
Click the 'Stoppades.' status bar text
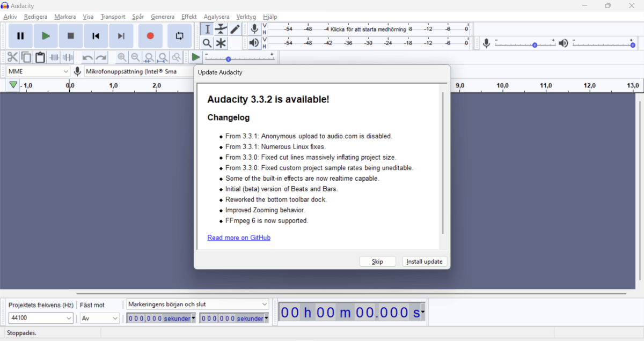pos(21,333)
